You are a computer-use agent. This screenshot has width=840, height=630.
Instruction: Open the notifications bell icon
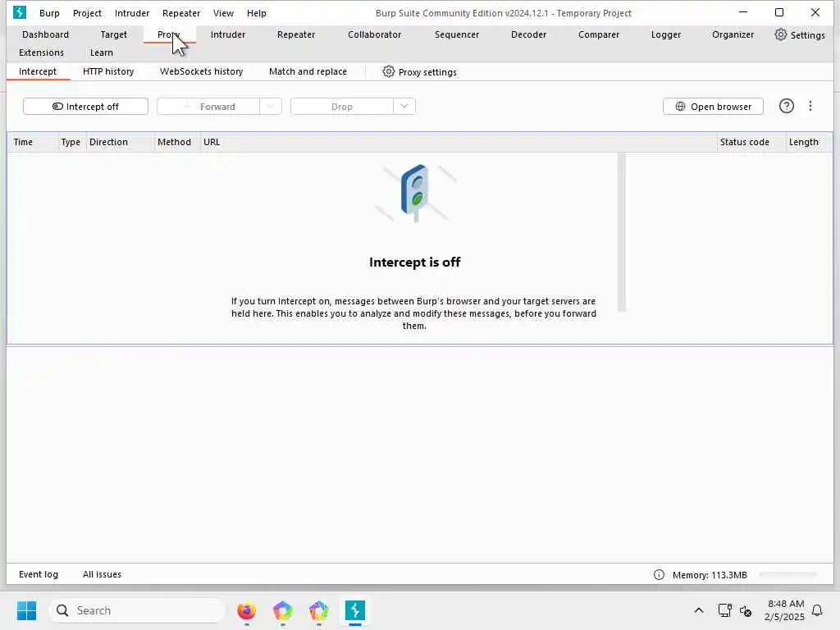[816, 610]
